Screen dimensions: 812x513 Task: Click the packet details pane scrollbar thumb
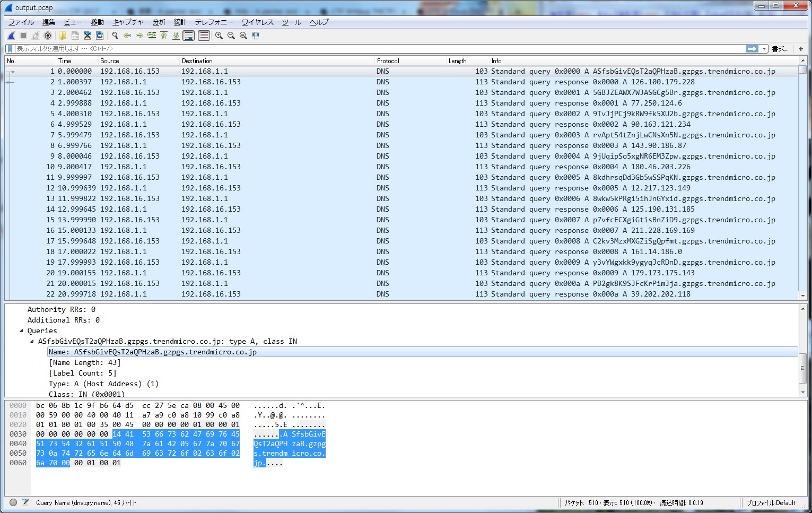[802, 368]
